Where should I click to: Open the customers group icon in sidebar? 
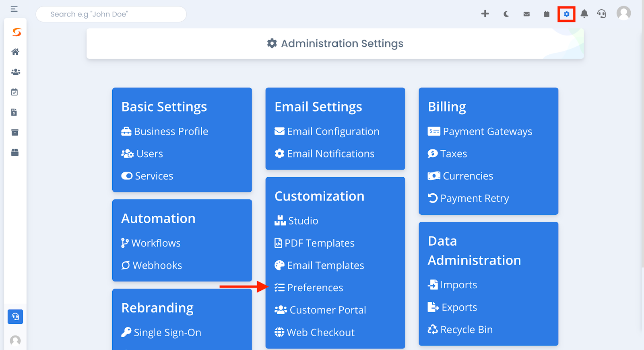click(x=15, y=72)
